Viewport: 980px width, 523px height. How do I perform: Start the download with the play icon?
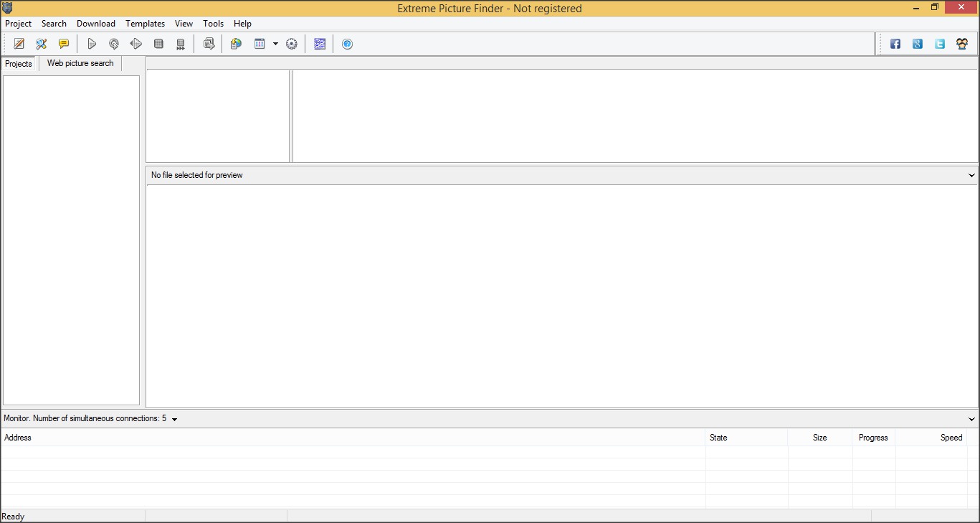click(x=92, y=44)
